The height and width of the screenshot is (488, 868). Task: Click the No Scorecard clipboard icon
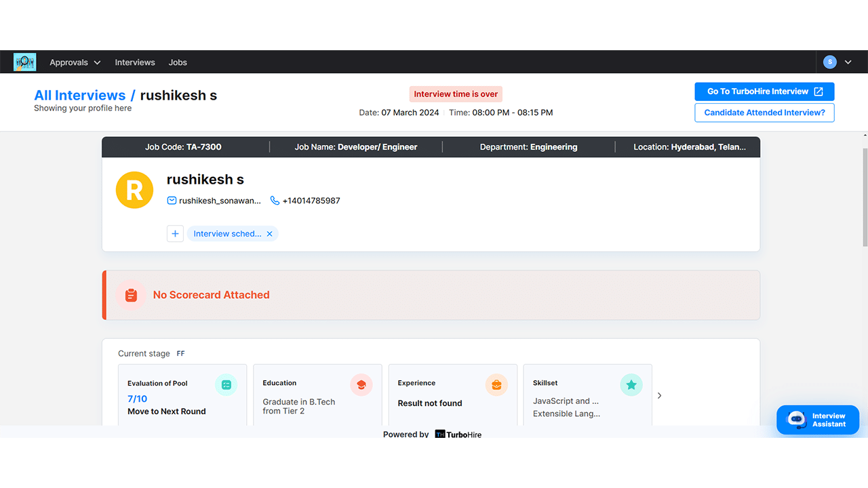pyautogui.click(x=131, y=296)
